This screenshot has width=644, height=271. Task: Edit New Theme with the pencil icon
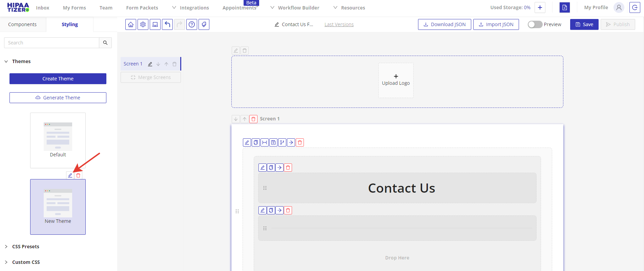pos(70,175)
